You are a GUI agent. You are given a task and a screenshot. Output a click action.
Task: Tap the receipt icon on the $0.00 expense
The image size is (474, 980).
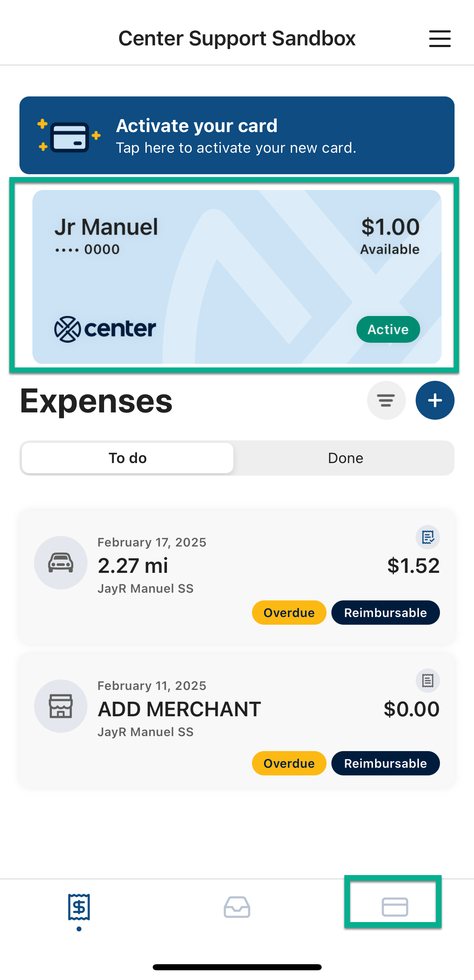pos(428,681)
